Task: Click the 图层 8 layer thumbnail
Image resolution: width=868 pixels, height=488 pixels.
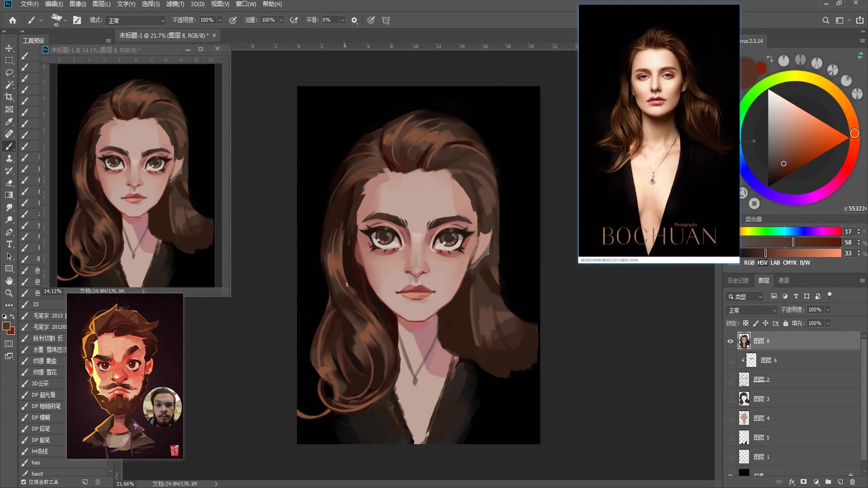Action: pyautogui.click(x=744, y=341)
